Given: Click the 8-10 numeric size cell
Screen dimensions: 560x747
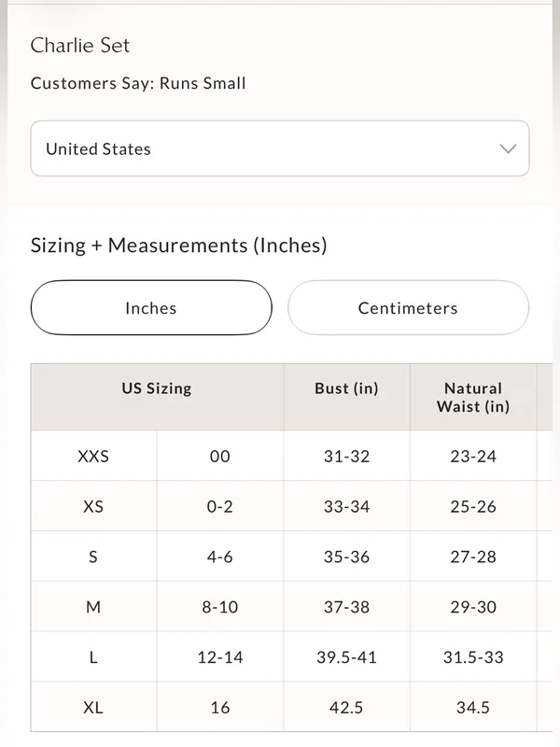Looking at the screenshot, I should tap(220, 607).
